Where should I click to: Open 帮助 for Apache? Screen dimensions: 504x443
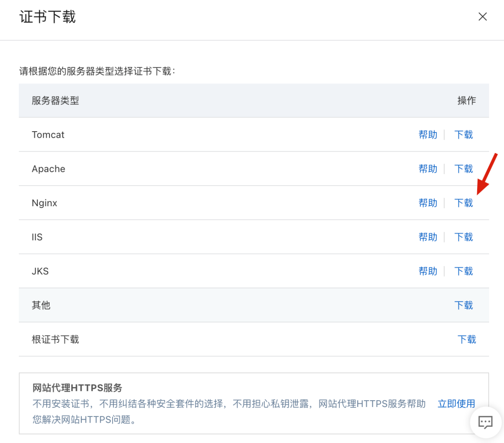tap(428, 169)
